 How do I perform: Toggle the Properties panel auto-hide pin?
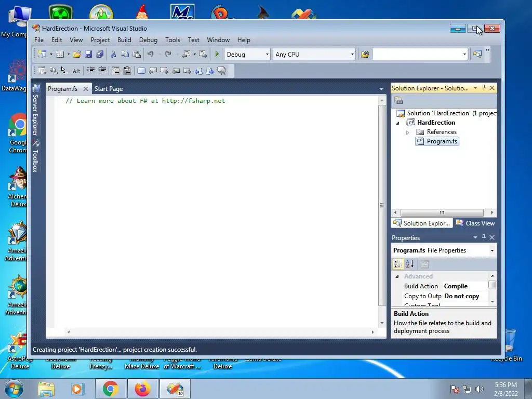(x=484, y=237)
